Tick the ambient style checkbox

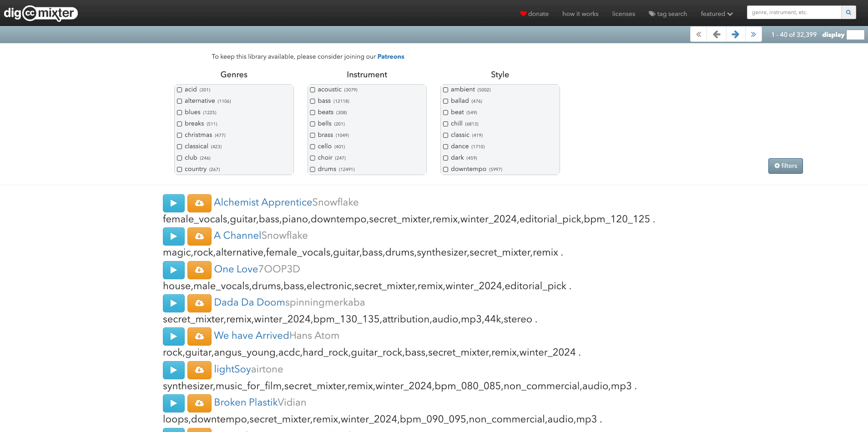pyautogui.click(x=446, y=90)
